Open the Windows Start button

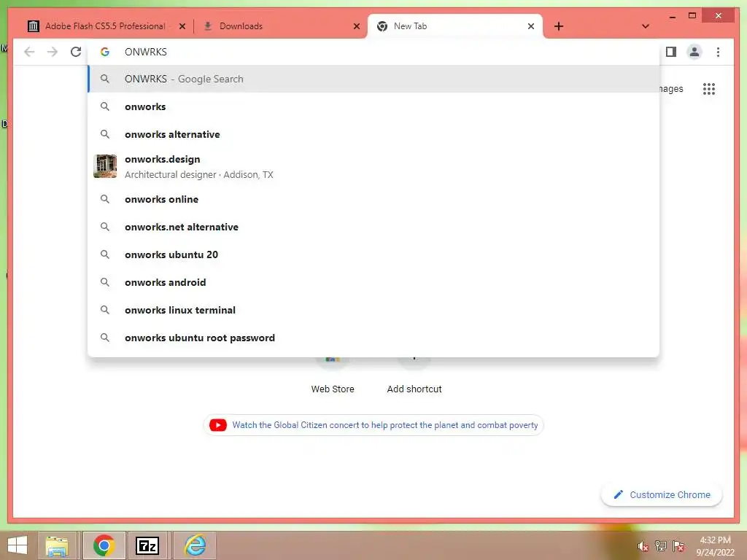[18, 545]
